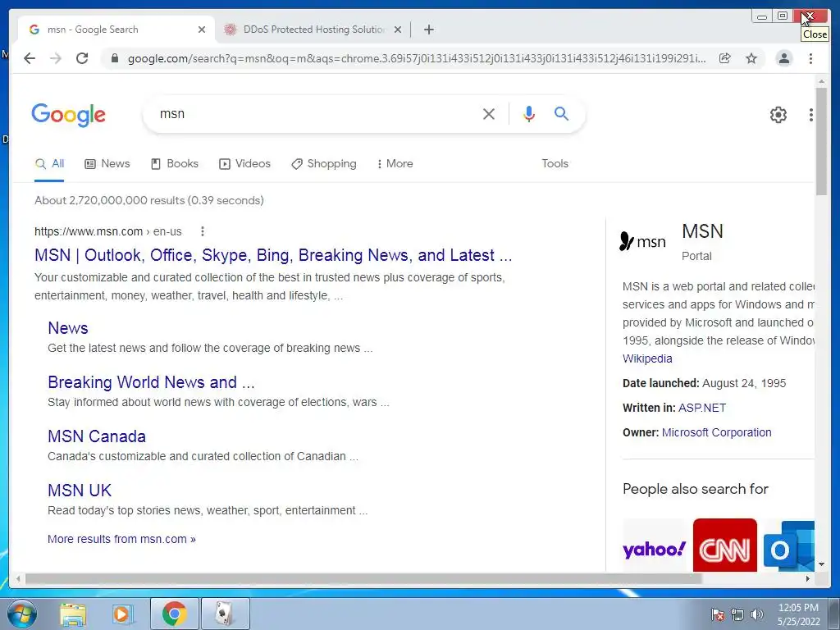Screen dimensions: 840x630
Task: Close the msn Google Search tab
Action: 202,30
